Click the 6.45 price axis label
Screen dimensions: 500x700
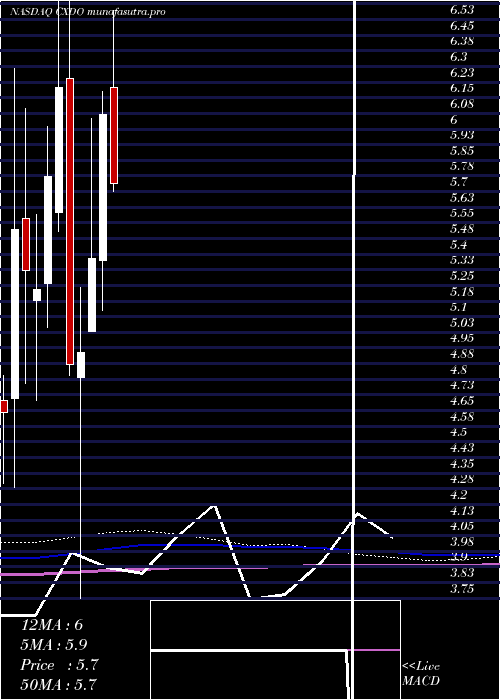click(462, 25)
